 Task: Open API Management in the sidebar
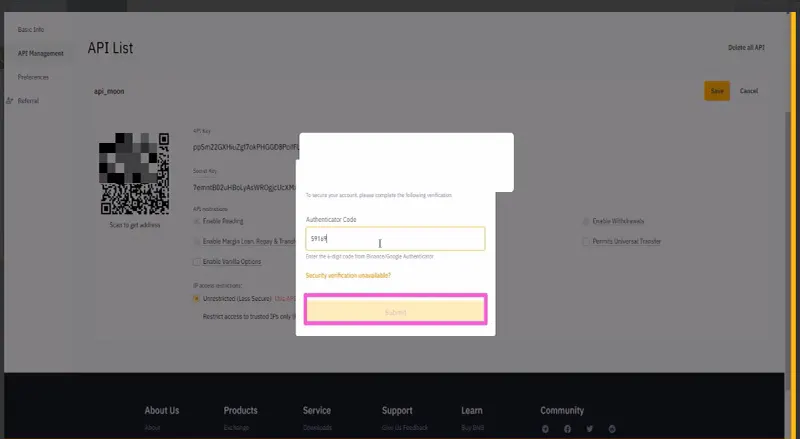point(41,53)
